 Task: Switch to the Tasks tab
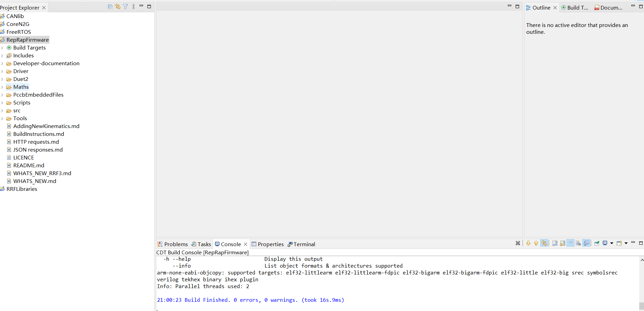tap(201, 244)
